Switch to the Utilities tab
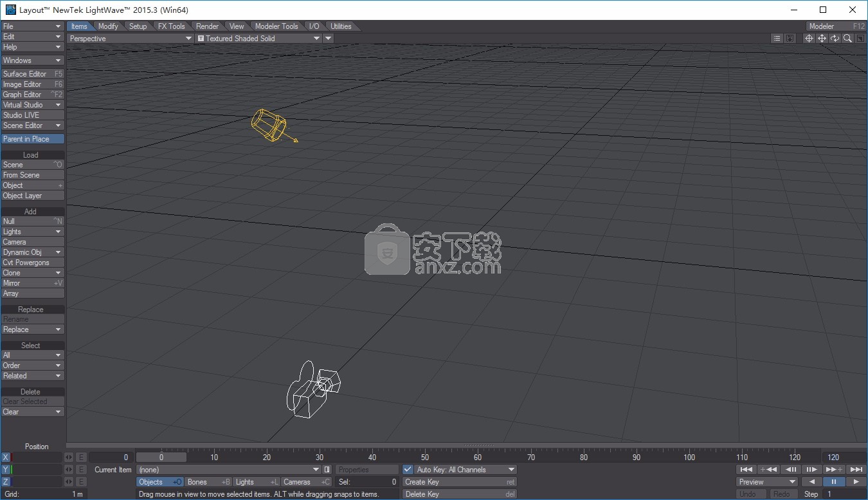Screen dimensions: 868x500 click(341, 26)
